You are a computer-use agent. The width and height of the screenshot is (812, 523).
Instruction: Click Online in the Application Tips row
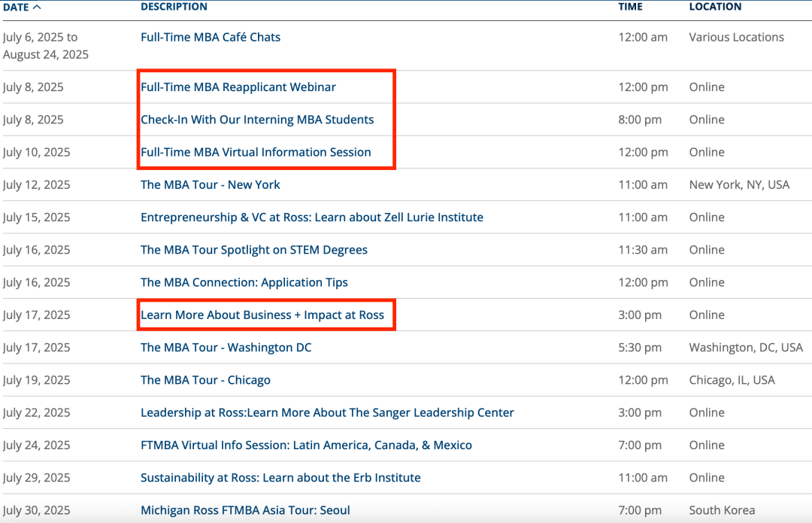tap(707, 282)
